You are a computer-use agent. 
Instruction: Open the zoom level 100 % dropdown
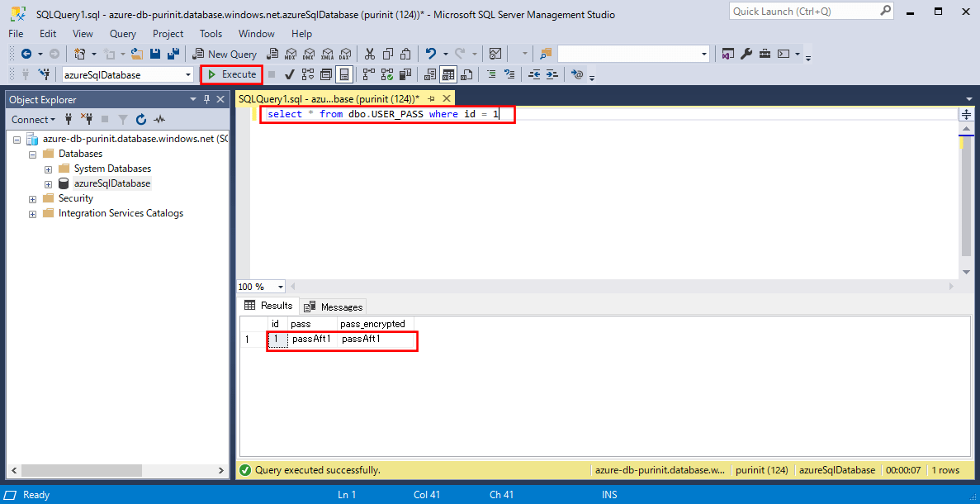tap(281, 287)
